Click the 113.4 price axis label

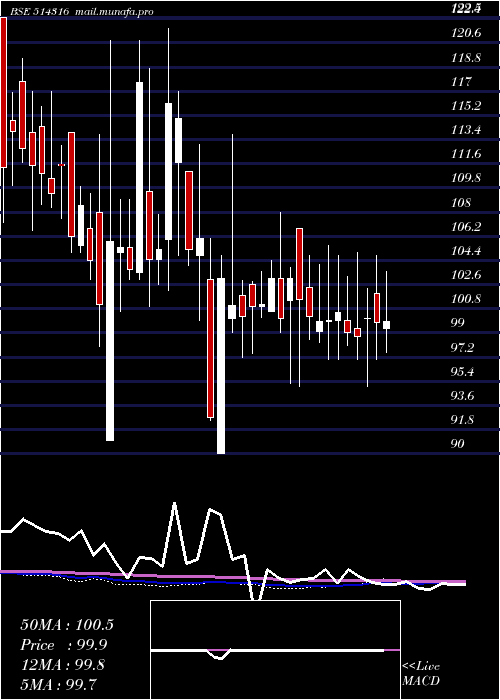point(466,130)
